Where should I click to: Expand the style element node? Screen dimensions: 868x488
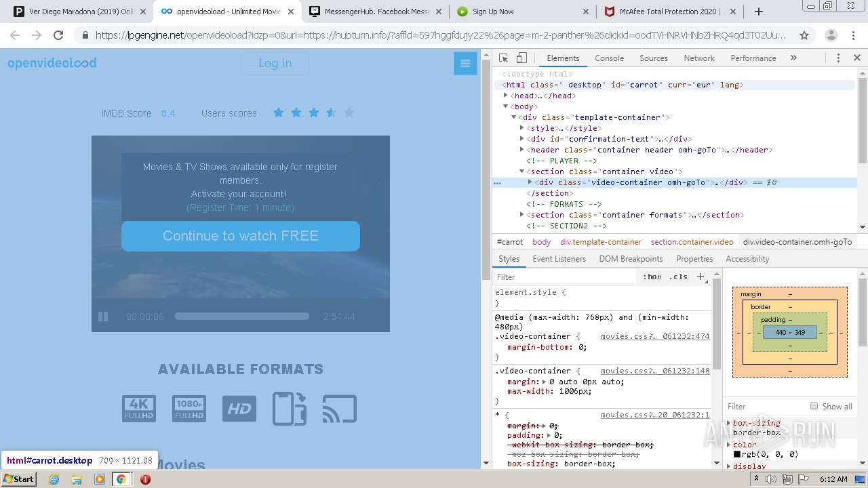[521, 128]
